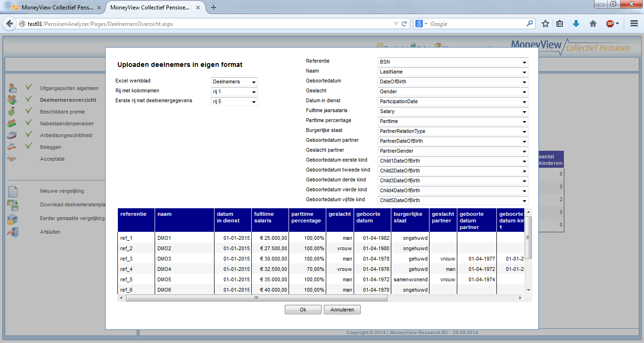Open the Rij met kolomnamen dropdown
This screenshot has width=644, height=343.
coord(234,91)
